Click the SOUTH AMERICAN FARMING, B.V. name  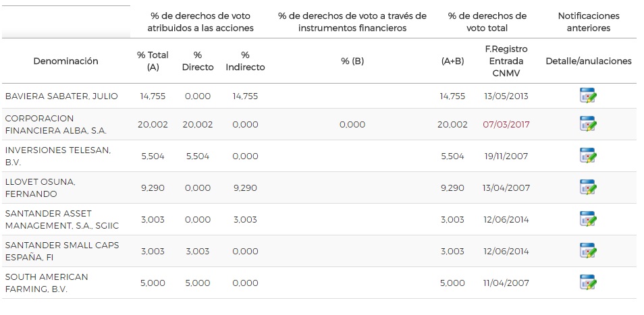click(x=47, y=283)
